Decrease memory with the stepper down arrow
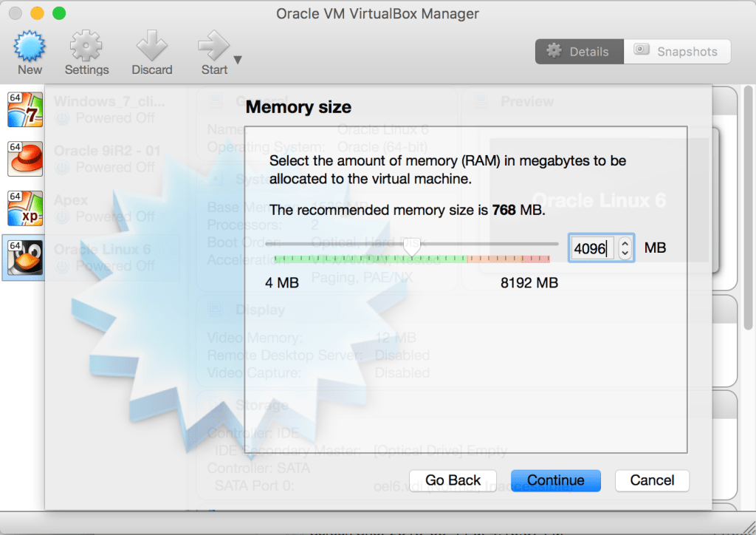Image resolution: width=756 pixels, height=535 pixels. pos(625,253)
